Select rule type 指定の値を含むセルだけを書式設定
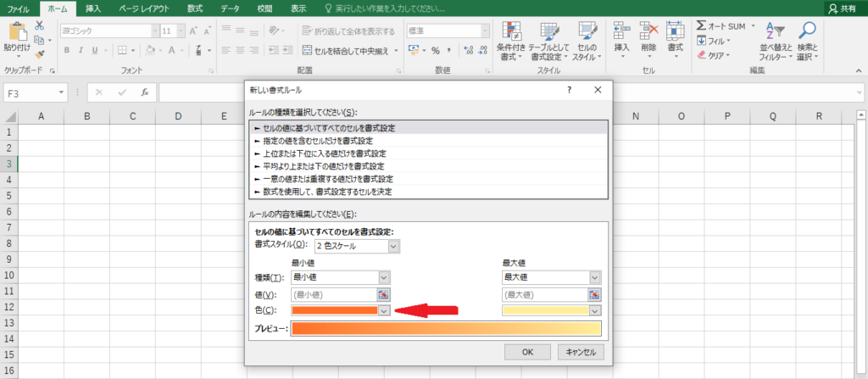Viewport: 868px width, 379px height. [428, 141]
